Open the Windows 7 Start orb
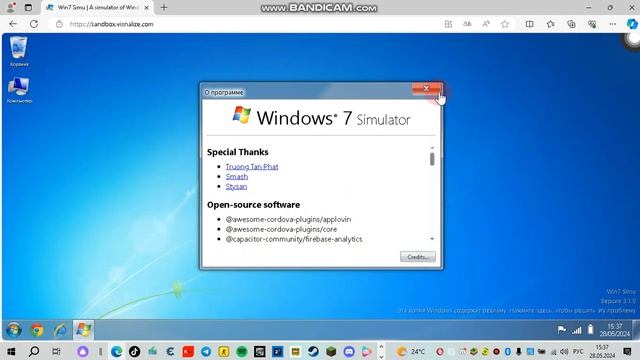The width and height of the screenshot is (640, 360). 13,329
